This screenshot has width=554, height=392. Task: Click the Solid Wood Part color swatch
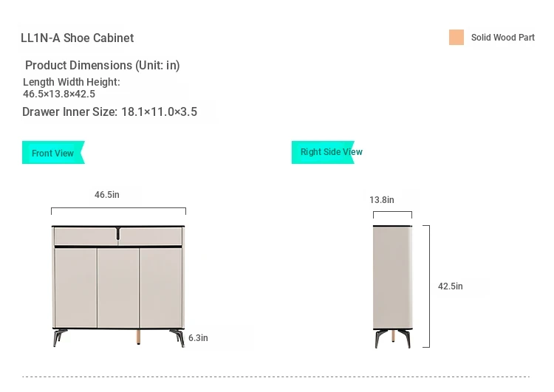click(456, 38)
